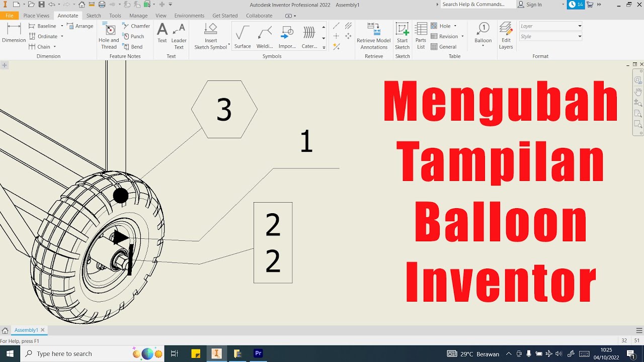Click the Ordinate dimension tool

click(x=43, y=36)
